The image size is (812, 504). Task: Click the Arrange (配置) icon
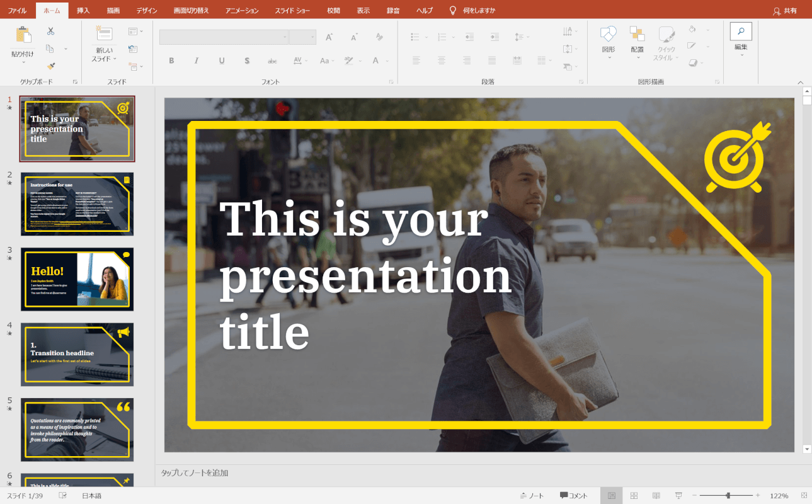point(637,35)
